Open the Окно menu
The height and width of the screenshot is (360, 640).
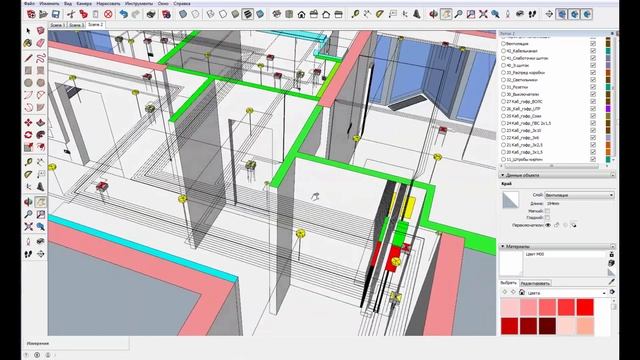point(163,4)
